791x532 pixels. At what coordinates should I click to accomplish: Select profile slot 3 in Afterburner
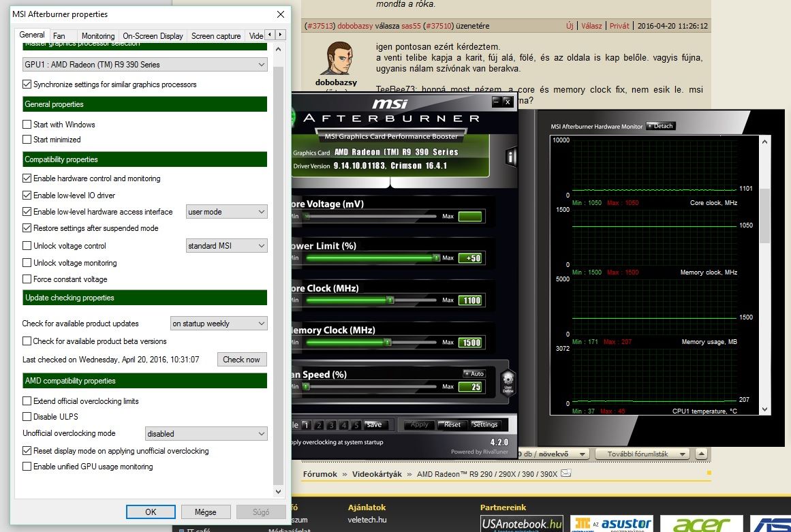tap(331, 425)
